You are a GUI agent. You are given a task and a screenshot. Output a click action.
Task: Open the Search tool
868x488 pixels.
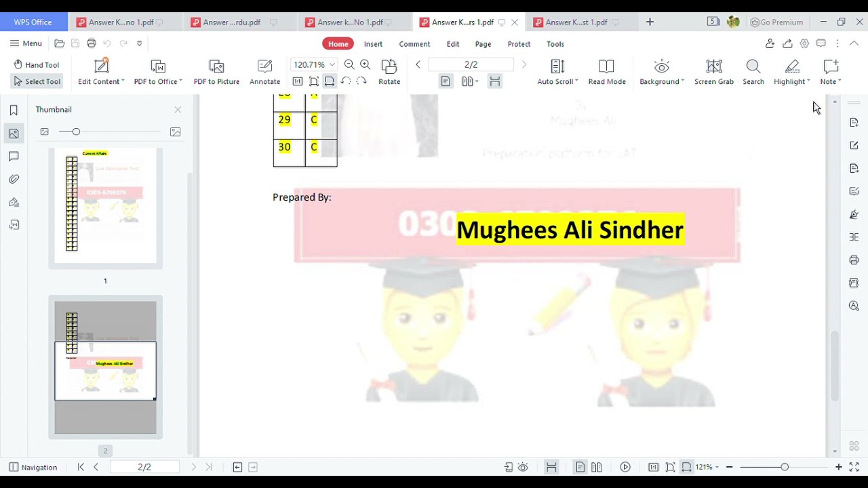(753, 73)
